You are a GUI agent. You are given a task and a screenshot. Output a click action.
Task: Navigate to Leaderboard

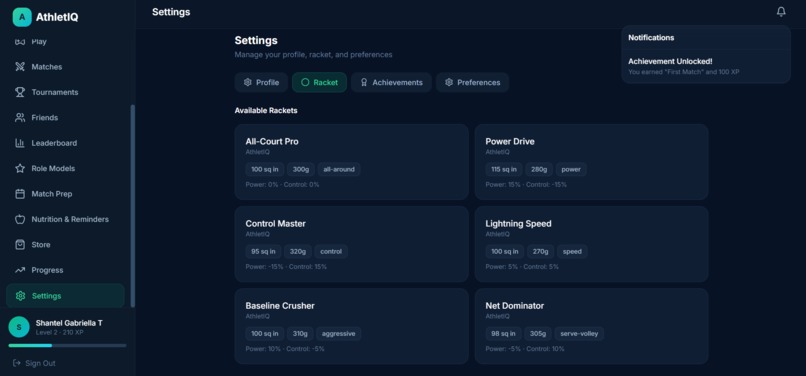click(x=65, y=143)
